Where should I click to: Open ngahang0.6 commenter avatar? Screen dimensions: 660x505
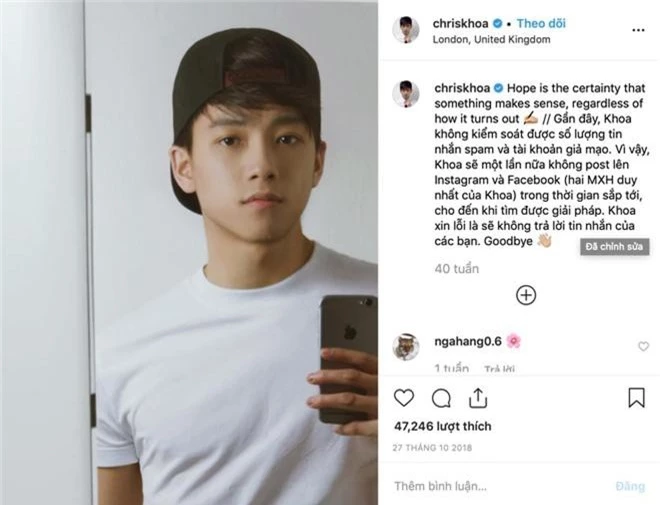point(405,347)
